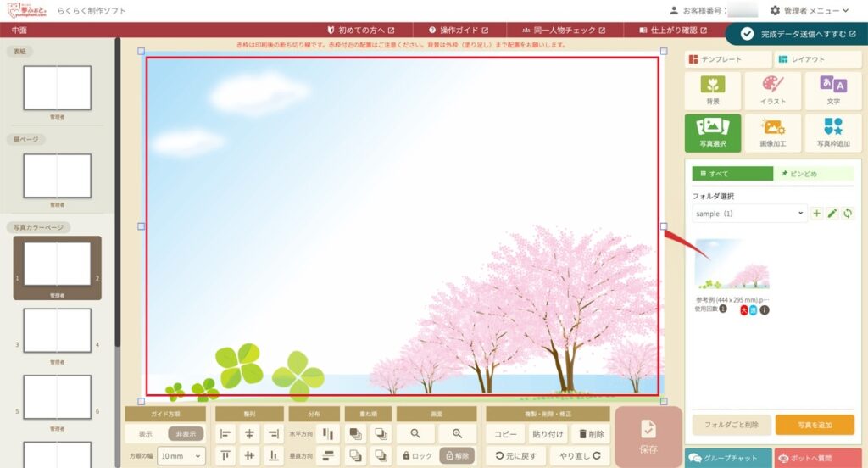Open the 背景 (background) panel
Viewport: 868px width, 468px height.
713,91
